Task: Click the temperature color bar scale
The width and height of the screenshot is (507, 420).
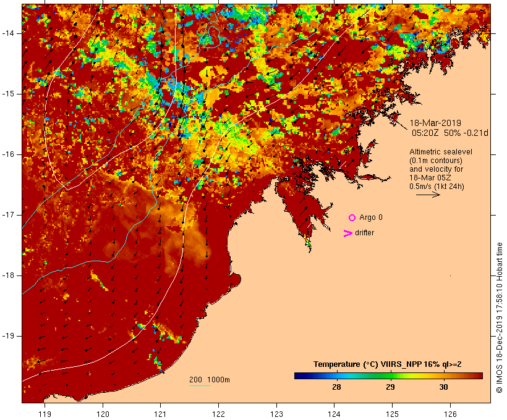Action: (388, 376)
